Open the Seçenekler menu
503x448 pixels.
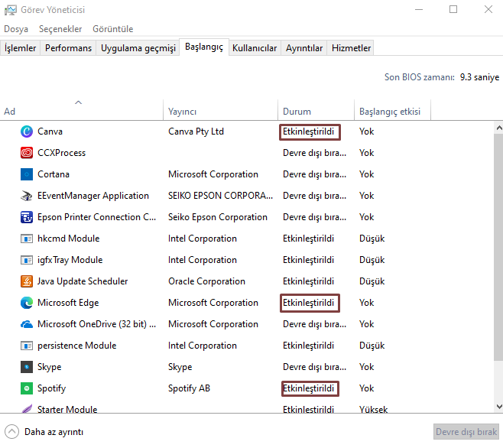click(60, 29)
